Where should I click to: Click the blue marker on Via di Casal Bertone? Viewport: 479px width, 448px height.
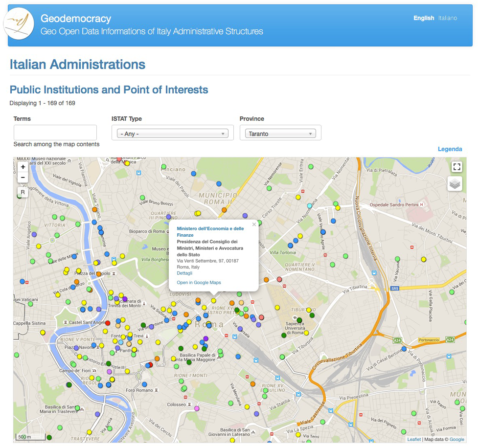coord(404,348)
